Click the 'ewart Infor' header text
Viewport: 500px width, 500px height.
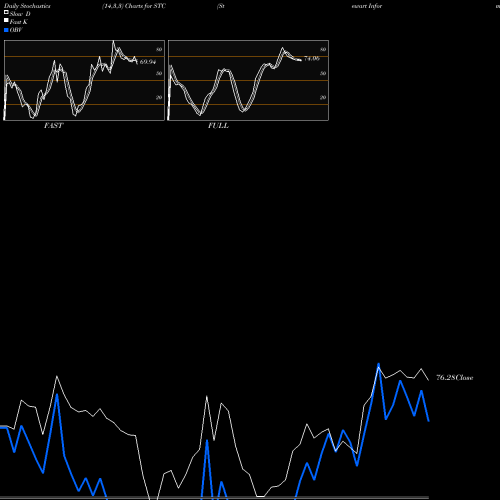tap(367, 6)
